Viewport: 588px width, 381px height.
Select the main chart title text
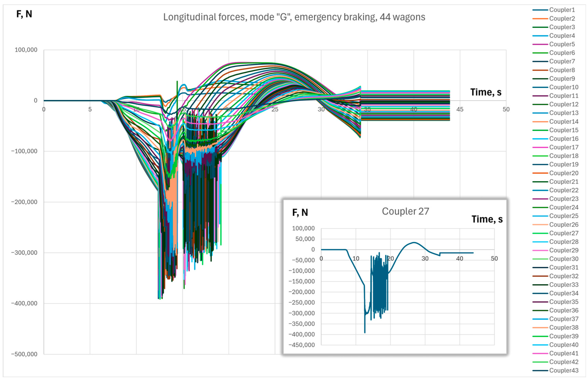[294, 17]
